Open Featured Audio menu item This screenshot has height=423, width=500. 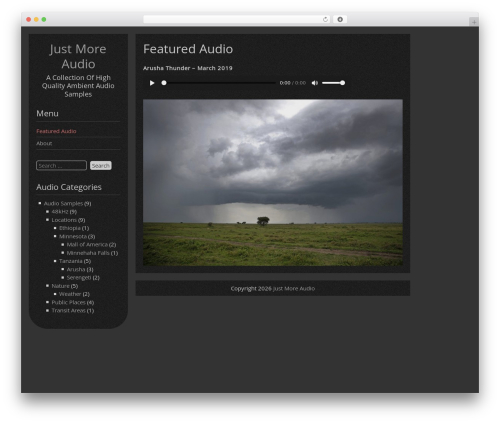(x=56, y=131)
